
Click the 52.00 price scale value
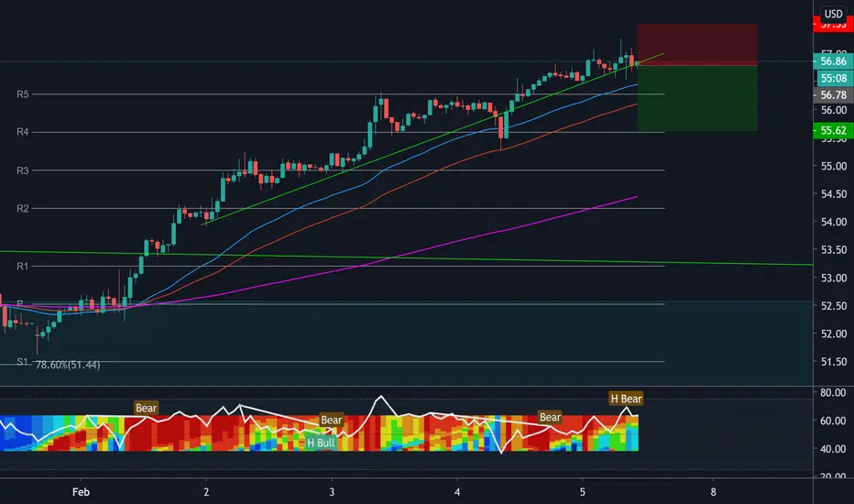833,334
